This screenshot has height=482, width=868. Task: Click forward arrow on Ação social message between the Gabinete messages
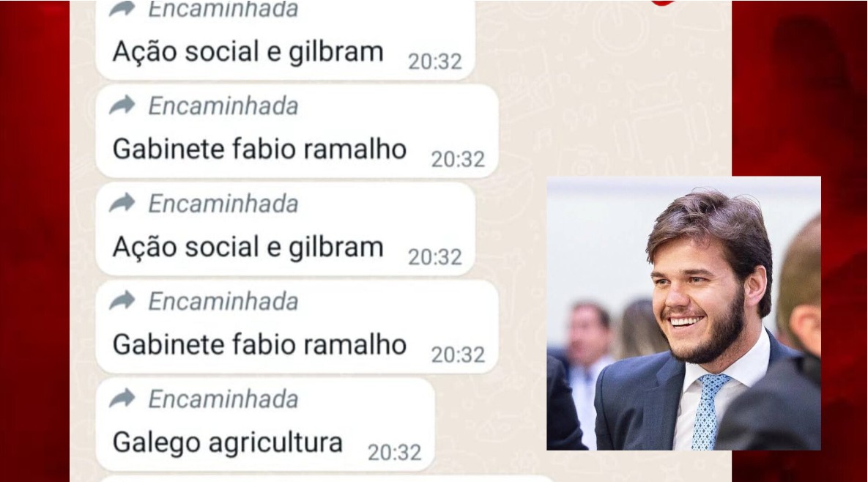122,202
